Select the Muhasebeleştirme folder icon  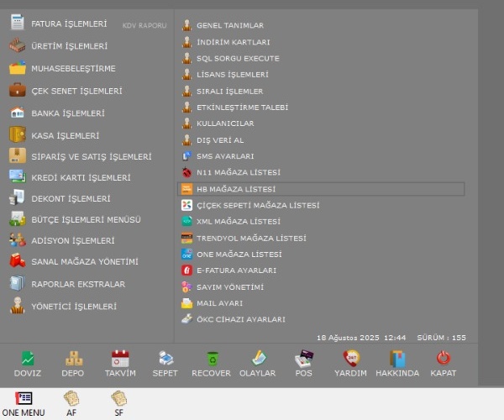point(18,68)
